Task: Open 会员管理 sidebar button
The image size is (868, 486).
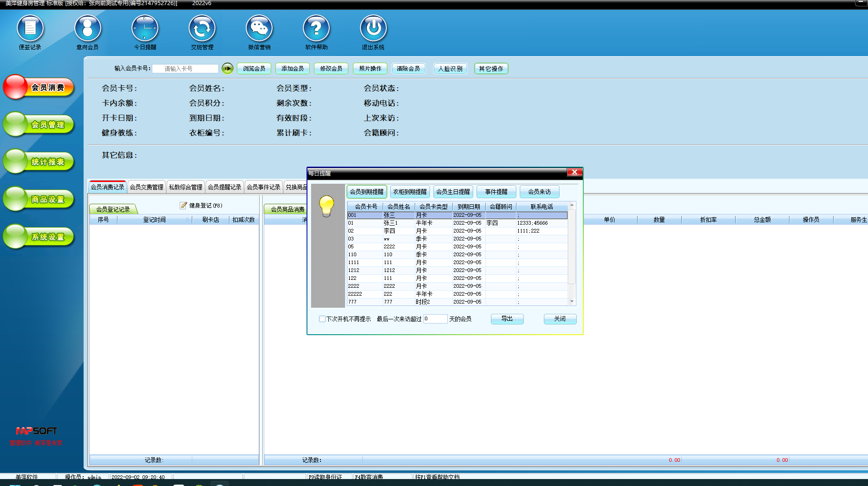Action: 39,124
